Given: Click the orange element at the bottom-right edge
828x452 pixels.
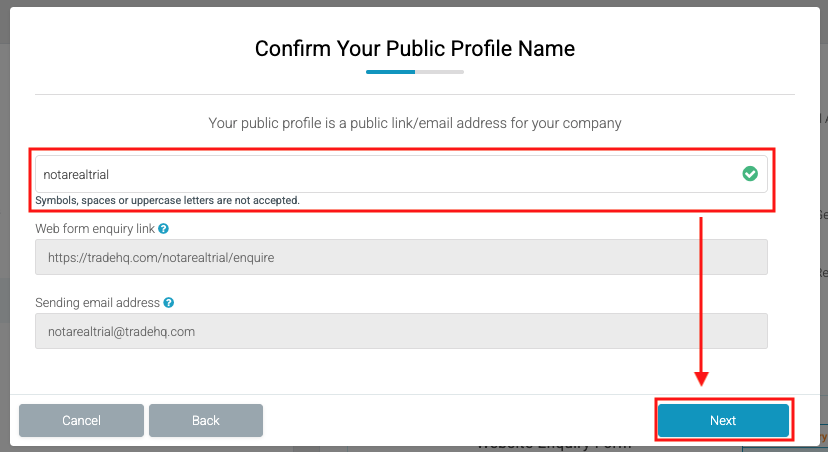Looking at the screenshot, I should coord(822,437).
